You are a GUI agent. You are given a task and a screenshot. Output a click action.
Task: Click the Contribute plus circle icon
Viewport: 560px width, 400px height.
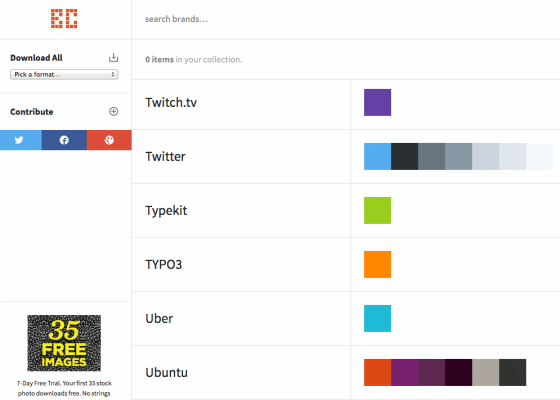pos(113,111)
